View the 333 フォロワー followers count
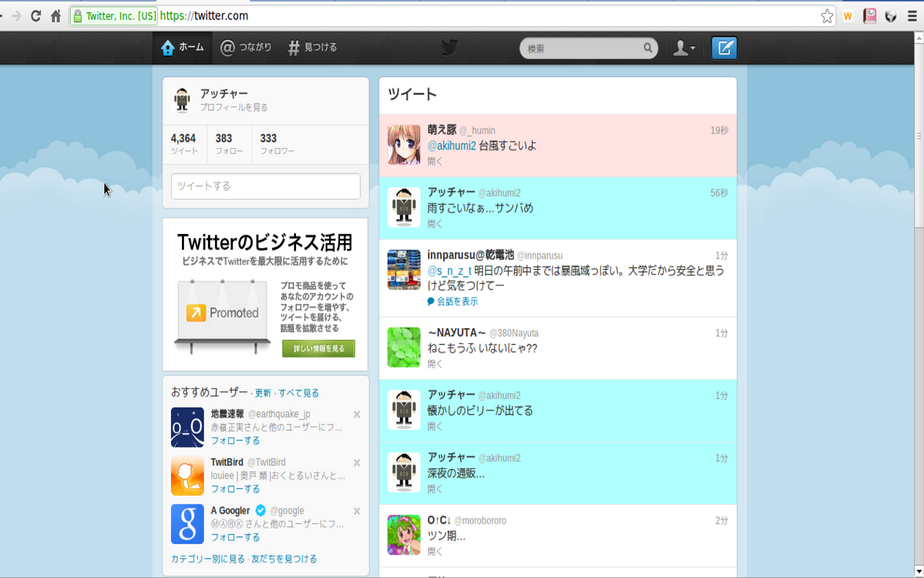924x578 pixels. coord(277,144)
